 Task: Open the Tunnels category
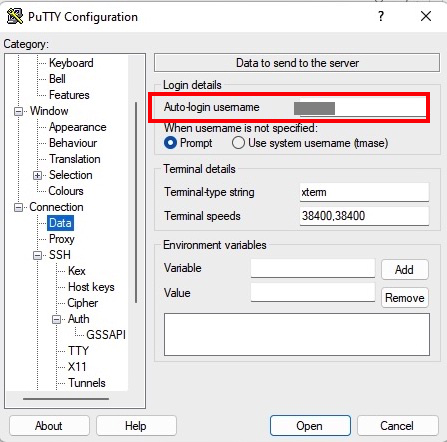coord(87,383)
